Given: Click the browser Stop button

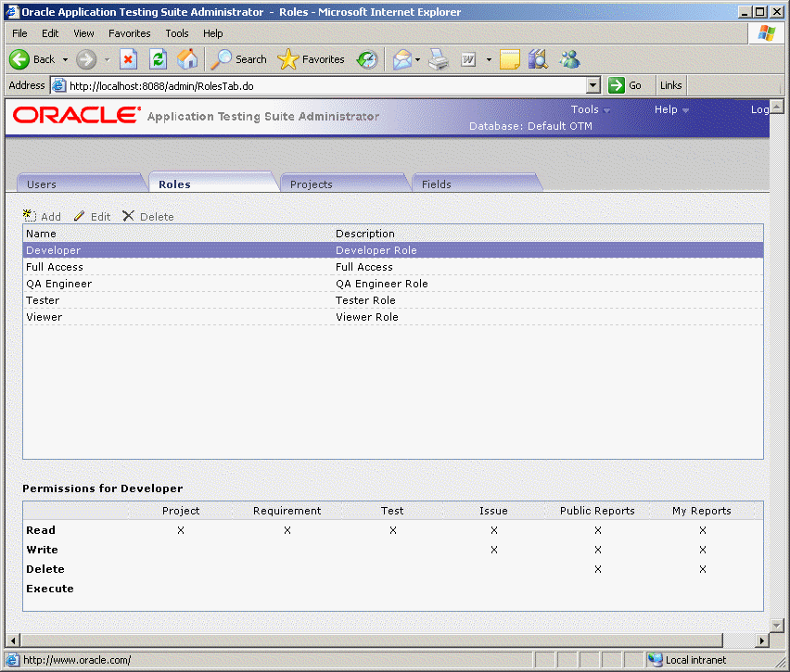Looking at the screenshot, I should [129, 59].
